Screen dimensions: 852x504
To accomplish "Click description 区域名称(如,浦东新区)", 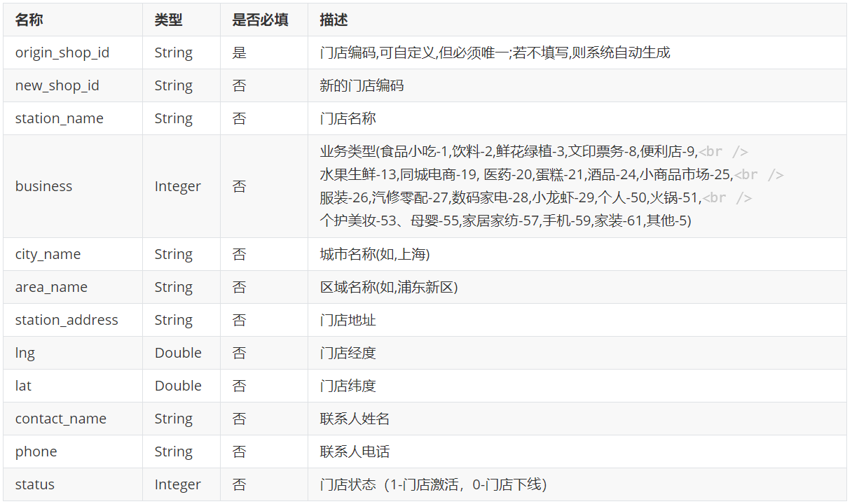I will click(x=389, y=287).
